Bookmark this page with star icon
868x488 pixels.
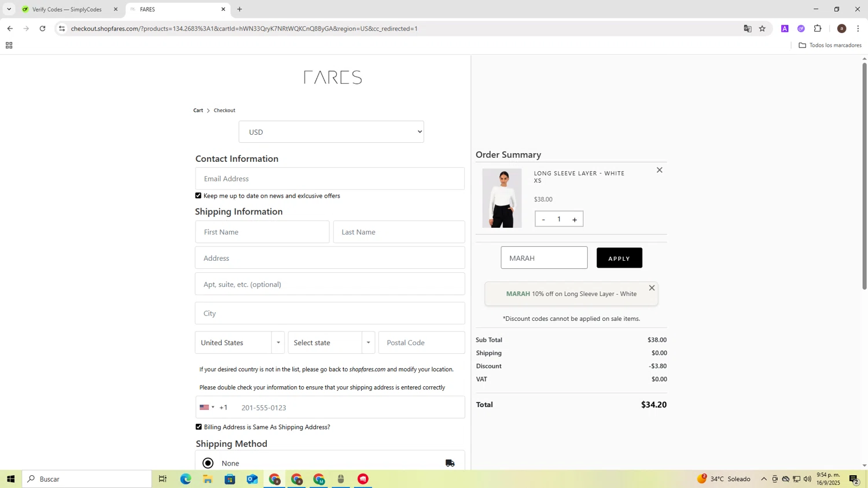click(762, 28)
